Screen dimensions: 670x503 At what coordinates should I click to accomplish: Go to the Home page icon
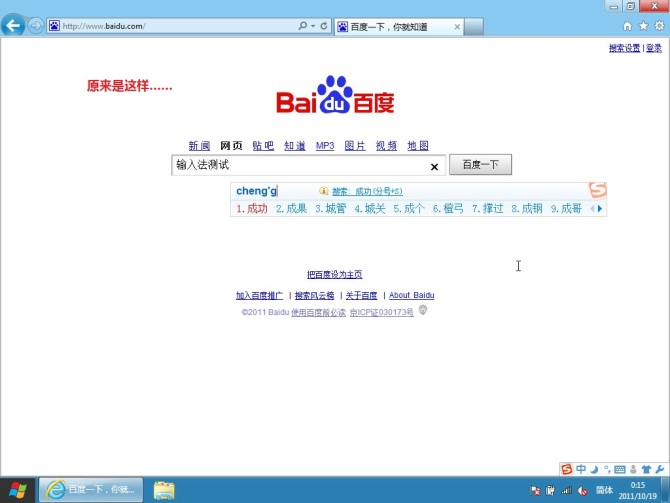pos(627,26)
